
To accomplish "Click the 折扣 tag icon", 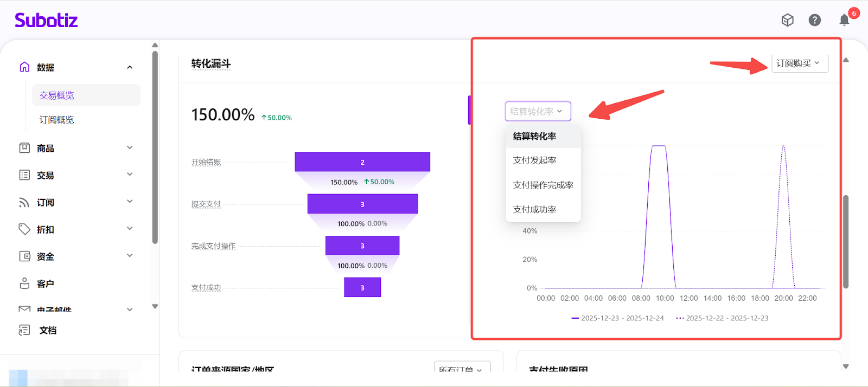I will [x=24, y=229].
